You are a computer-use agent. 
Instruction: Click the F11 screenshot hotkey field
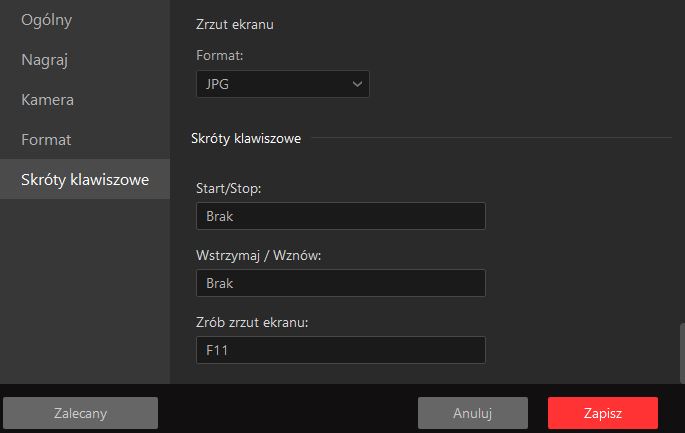[341, 350]
